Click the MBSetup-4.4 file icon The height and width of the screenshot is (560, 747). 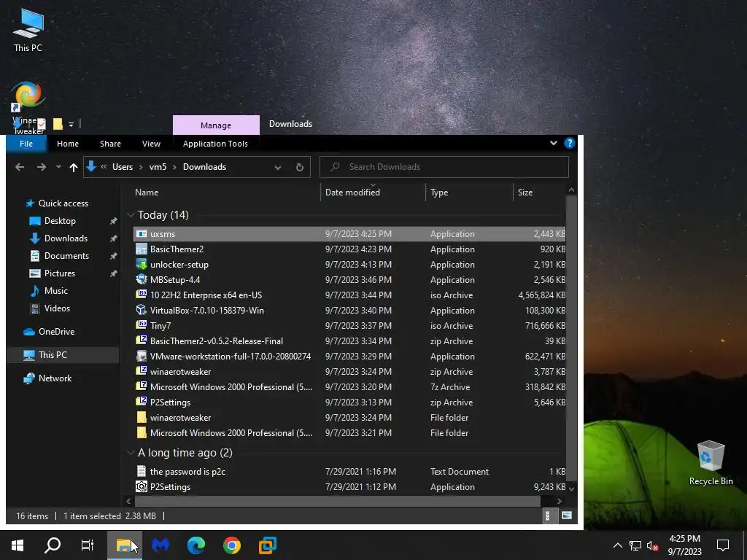[x=142, y=279]
